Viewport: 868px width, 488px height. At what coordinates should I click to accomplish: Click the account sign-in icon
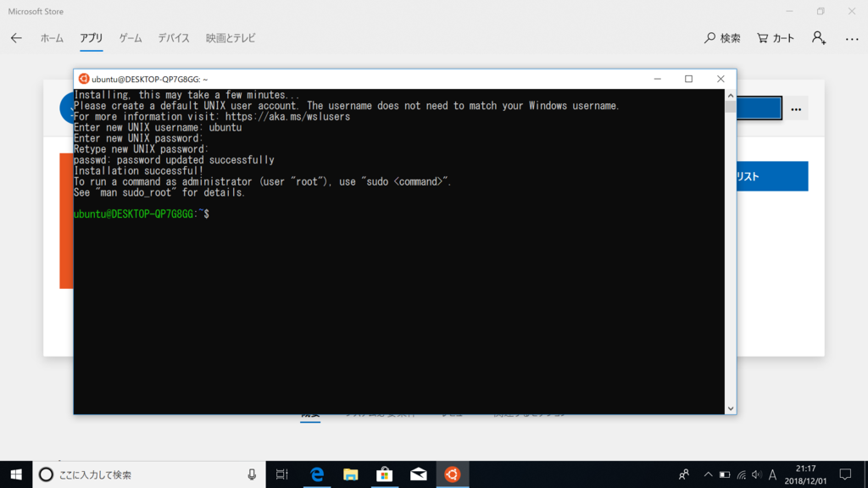tap(819, 38)
